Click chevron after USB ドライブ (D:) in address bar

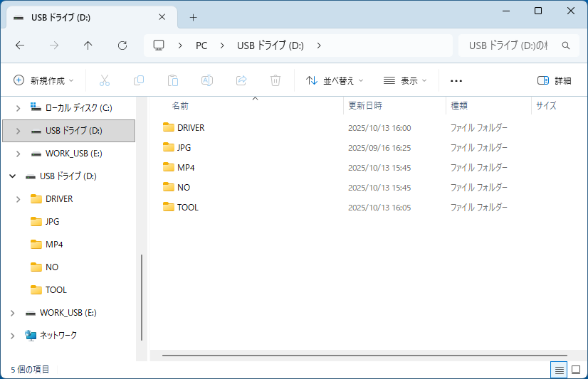point(319,46)
